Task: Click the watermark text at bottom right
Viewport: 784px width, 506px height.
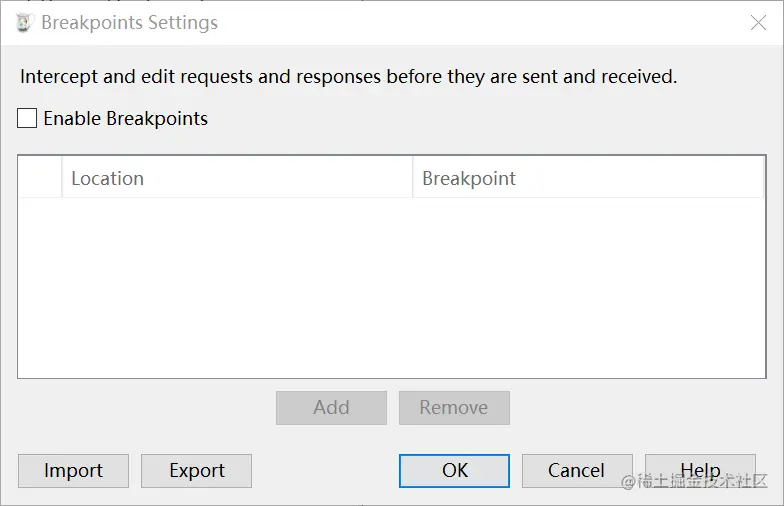Action: tap(694, 482)
